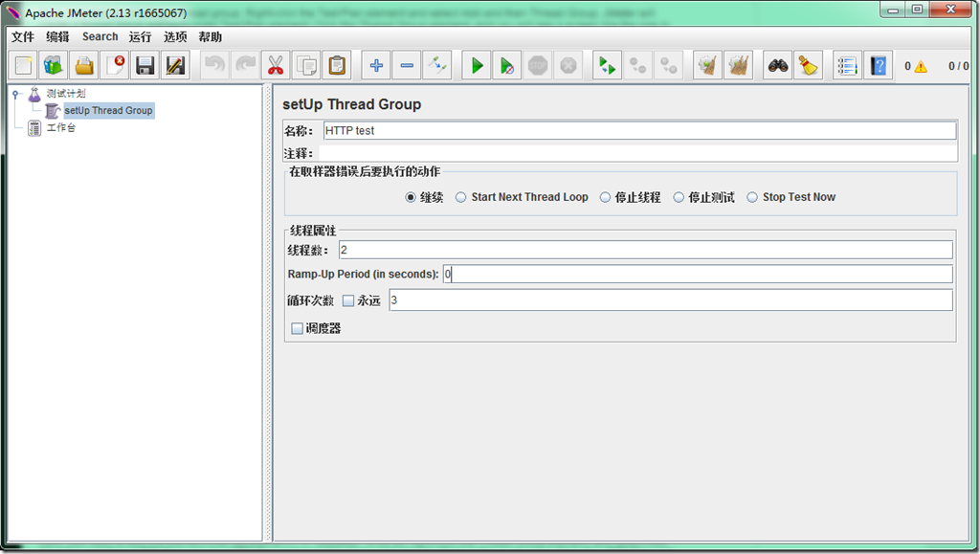Collapse the 测试计划 tree node

click(x=15, y=95)
